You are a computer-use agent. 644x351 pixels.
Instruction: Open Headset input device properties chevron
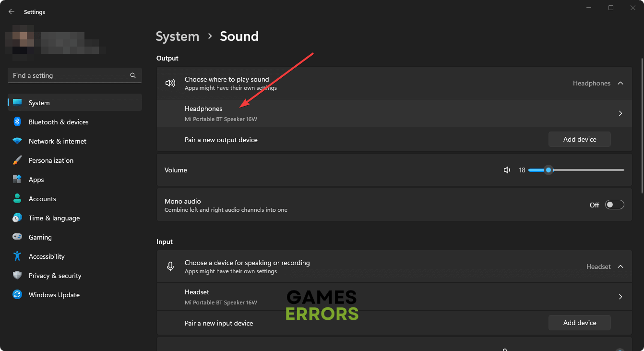620,297
